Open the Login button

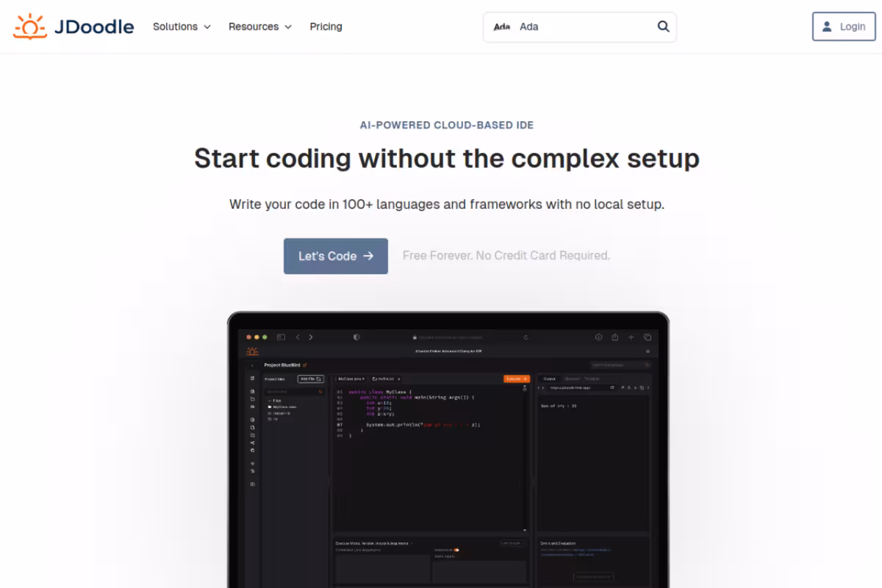point(844,26)
